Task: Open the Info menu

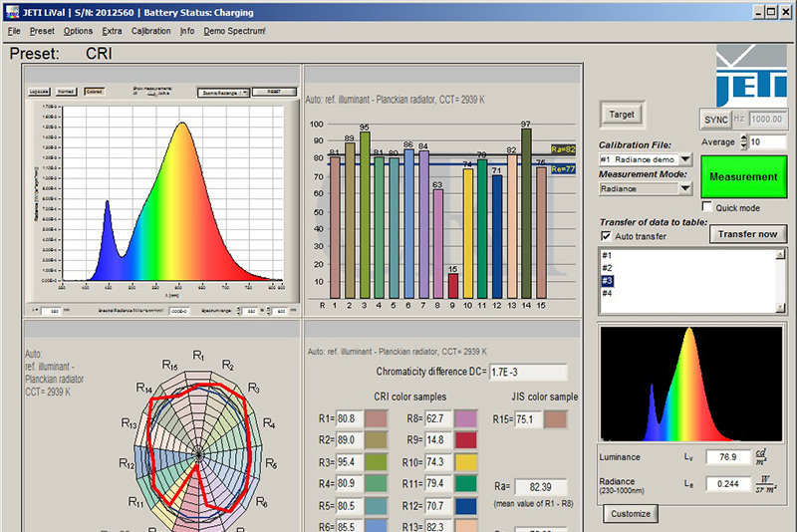Action: coord(187,31)
